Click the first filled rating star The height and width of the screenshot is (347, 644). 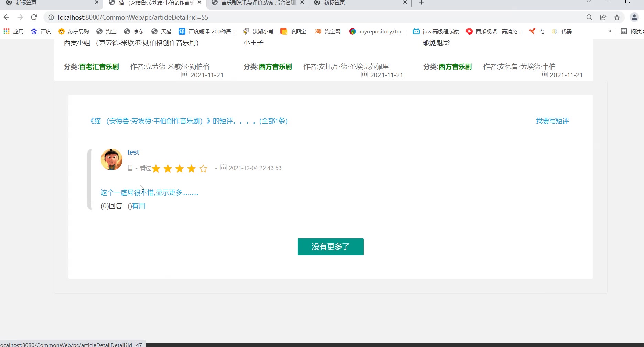156,168
